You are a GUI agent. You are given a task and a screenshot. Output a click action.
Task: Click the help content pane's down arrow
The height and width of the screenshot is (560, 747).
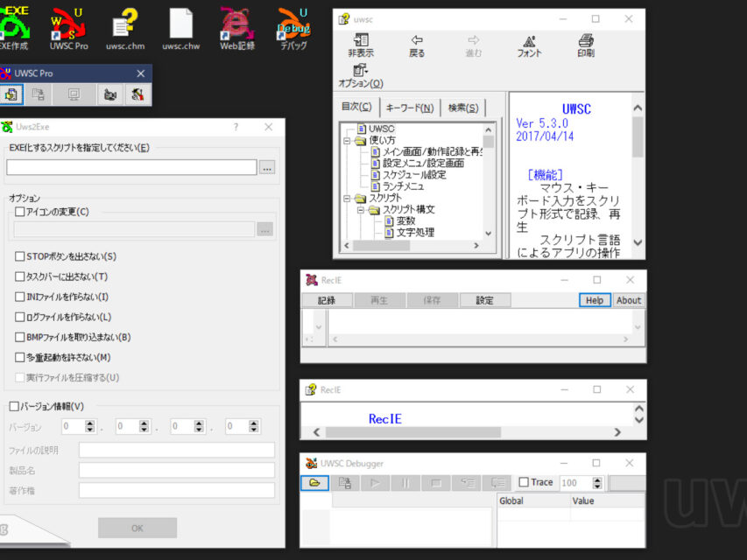coord(638,242)
